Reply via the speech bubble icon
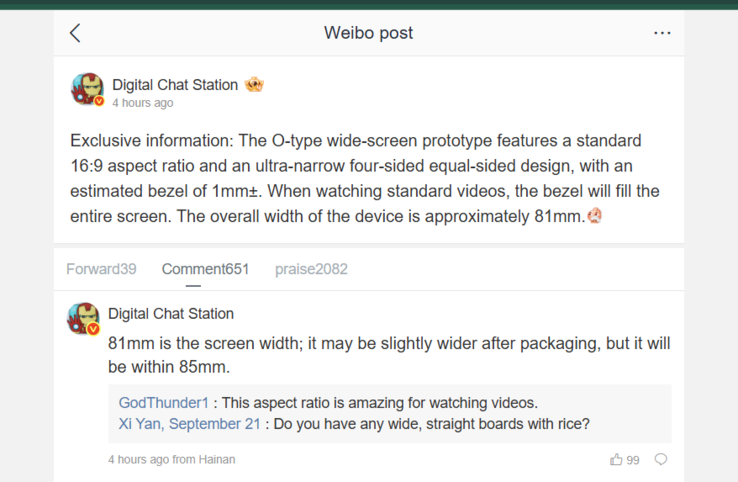Screen dimensions: 738x482 [x=661, y=459]
